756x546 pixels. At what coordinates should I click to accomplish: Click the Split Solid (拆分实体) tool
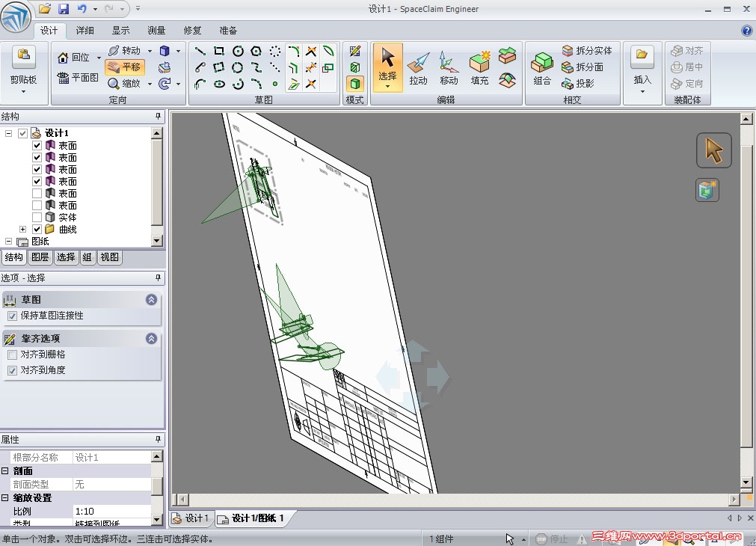tap(587, 51)
